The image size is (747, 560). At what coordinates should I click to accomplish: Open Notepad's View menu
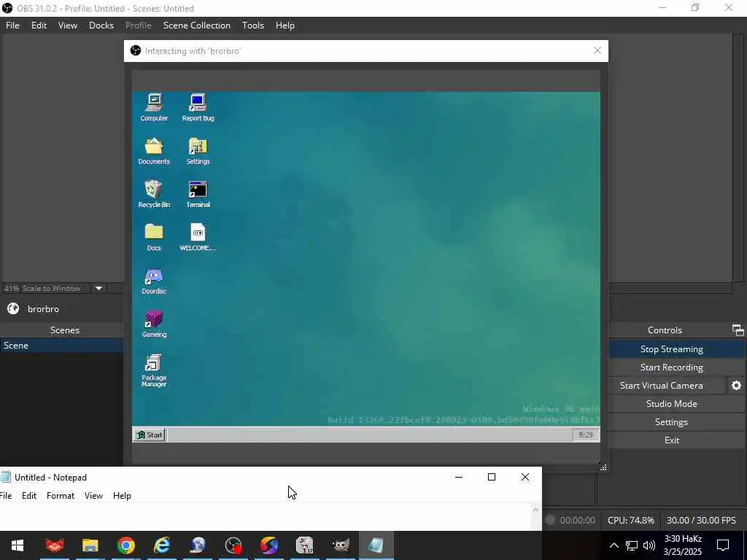pyautogui.click(x=93, y=495)
